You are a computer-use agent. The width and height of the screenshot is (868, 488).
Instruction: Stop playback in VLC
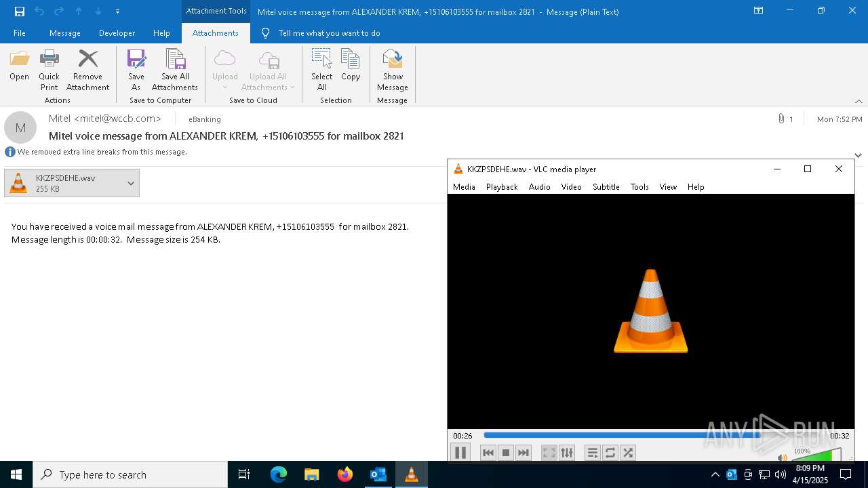pyautogui.click(x=506, y=453)
